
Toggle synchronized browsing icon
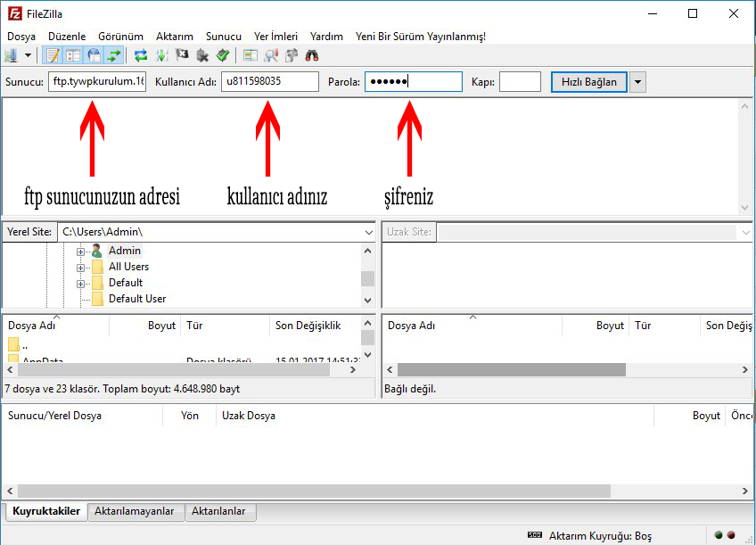[x=292, y=56]
